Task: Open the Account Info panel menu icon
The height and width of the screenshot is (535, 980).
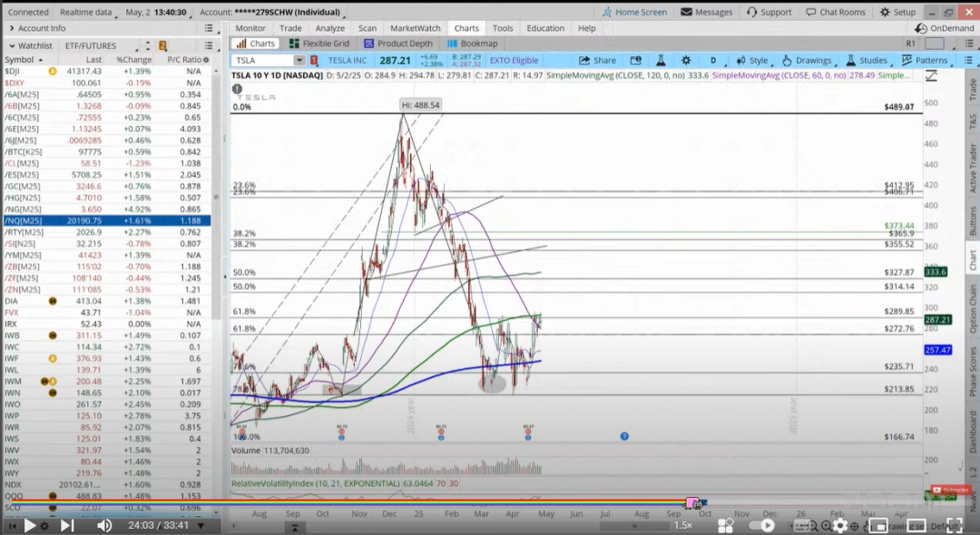Action: tap(209, 28)
